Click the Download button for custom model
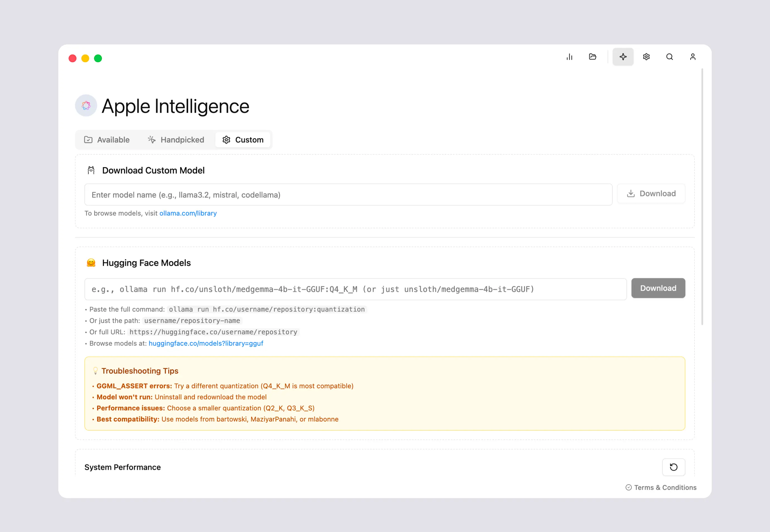This screenshot has height=532, width=770. coord(651,194)
